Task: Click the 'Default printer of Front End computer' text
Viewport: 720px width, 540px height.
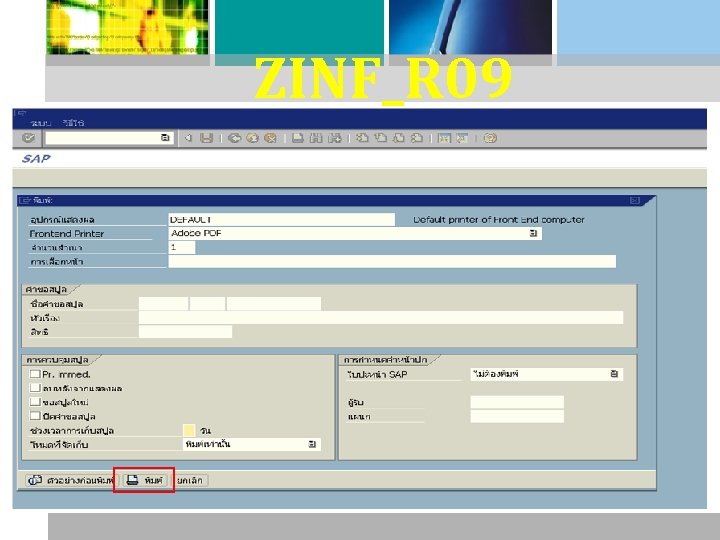Action: point(499,219)
